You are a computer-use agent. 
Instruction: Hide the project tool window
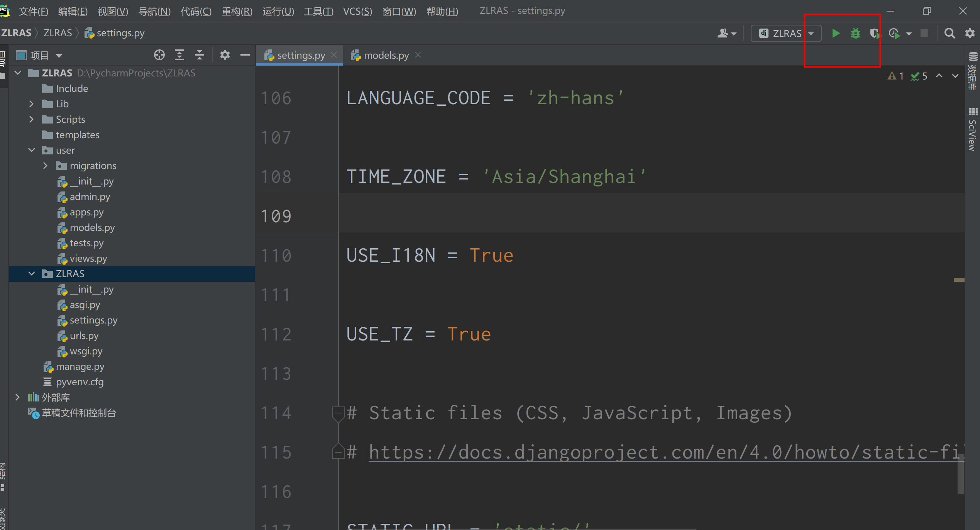(245, 55)
